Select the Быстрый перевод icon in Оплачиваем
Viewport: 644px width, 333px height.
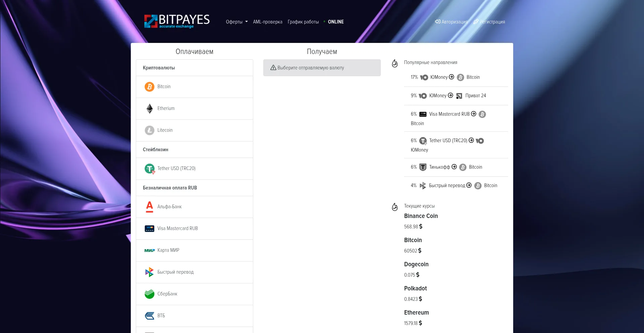pos(150,272)
